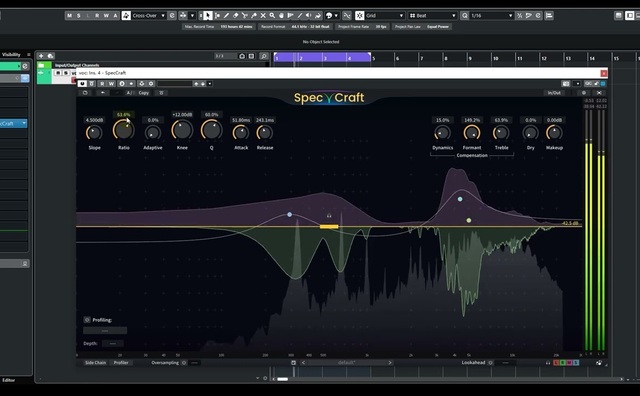Screen dimensions: 640x396
Task: Toggle plugin bypass power button
Action: [82, 84]
